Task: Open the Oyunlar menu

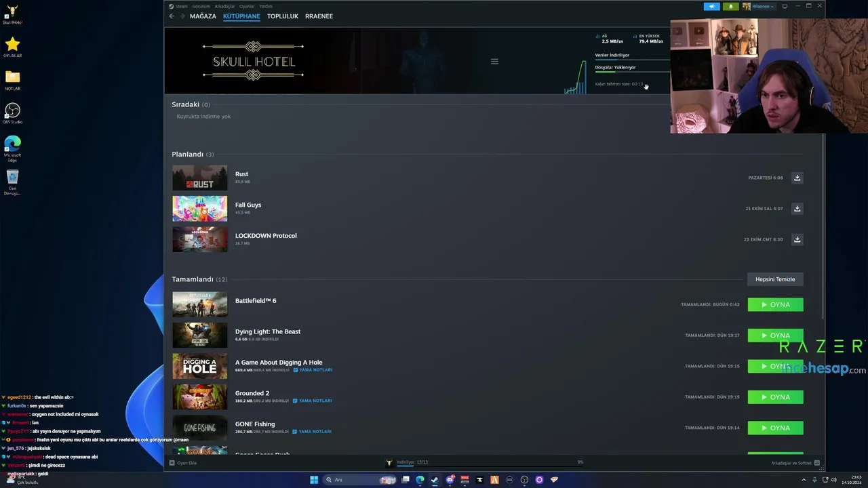Action: click(247, 6)
